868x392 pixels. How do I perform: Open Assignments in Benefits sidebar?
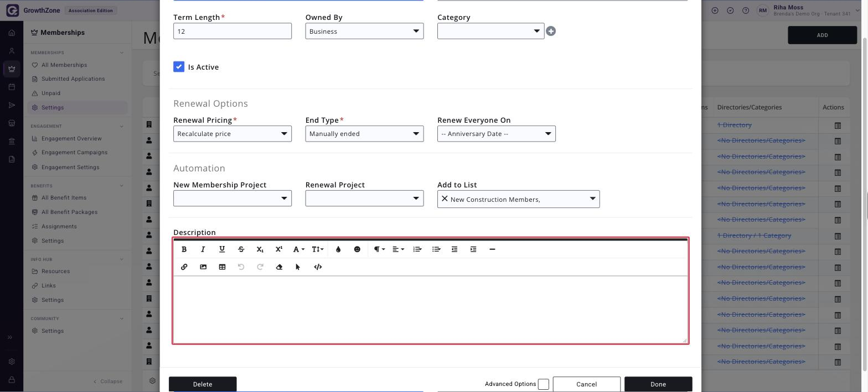pyautogui.click(x=59, y=227)
